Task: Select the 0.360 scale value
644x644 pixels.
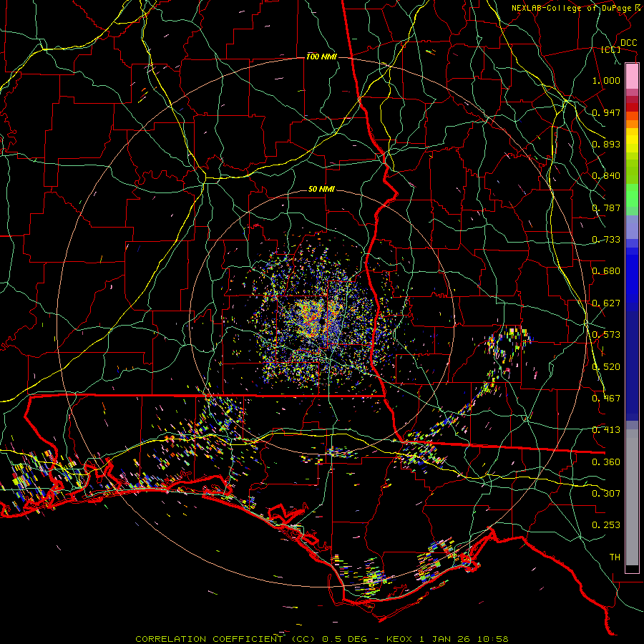Action: 606,462
